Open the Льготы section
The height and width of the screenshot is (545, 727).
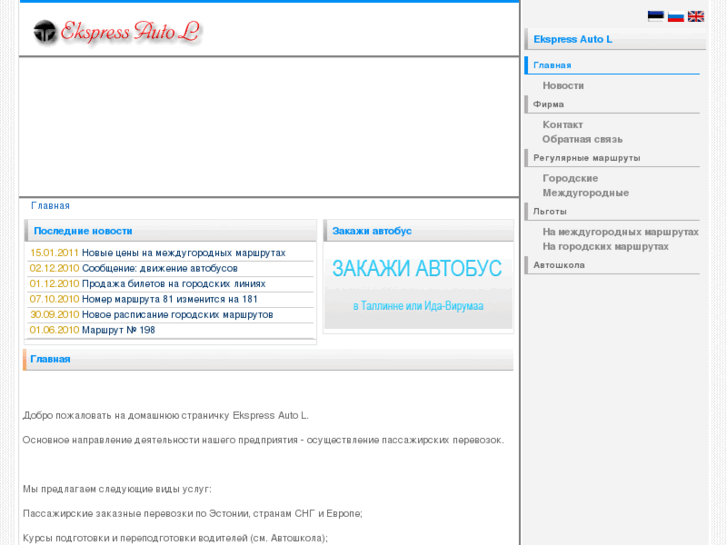click(549, 212)
